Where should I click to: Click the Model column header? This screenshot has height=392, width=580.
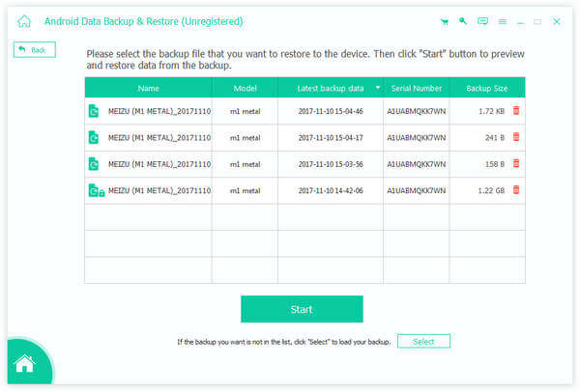coord(245,88)
